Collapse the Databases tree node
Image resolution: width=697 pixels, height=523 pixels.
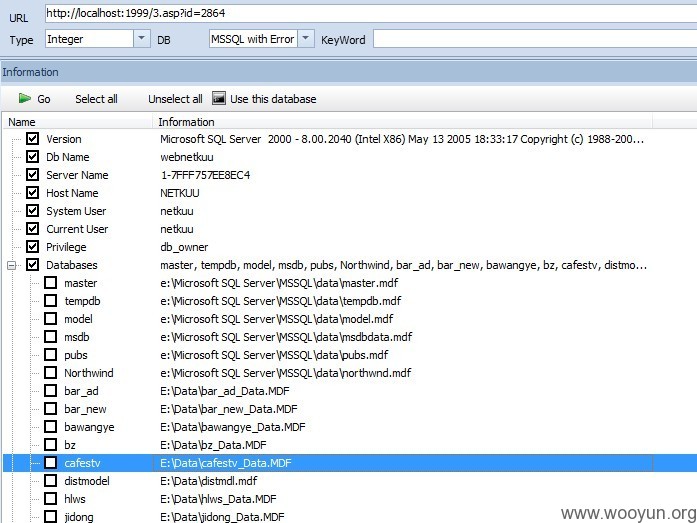pyautogui.click(x=12, y=265)
